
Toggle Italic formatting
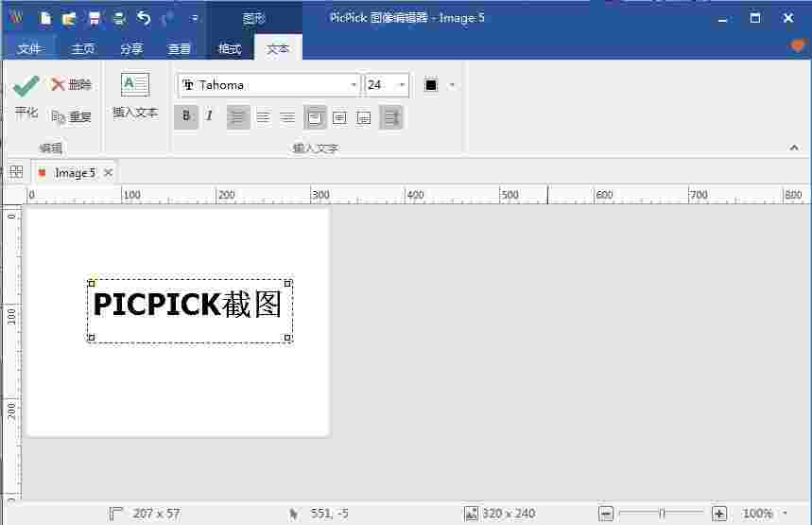point(209,116)
